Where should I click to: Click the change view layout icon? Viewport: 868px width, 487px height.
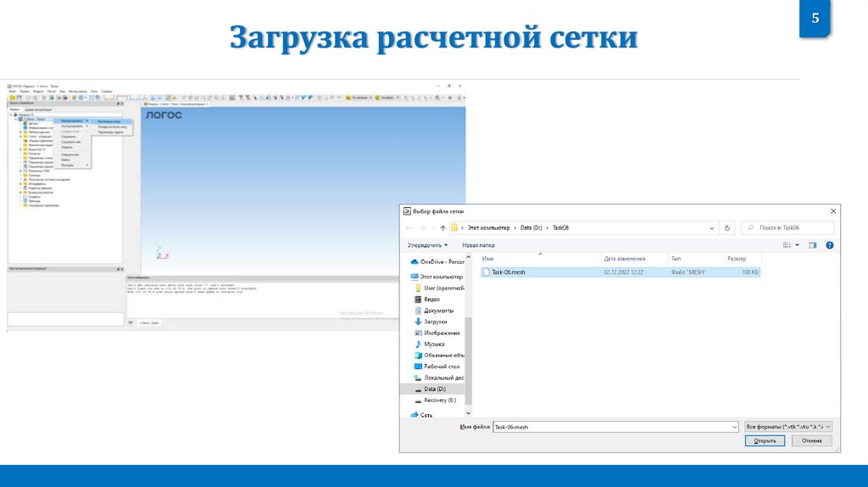(x=787, y=245)
